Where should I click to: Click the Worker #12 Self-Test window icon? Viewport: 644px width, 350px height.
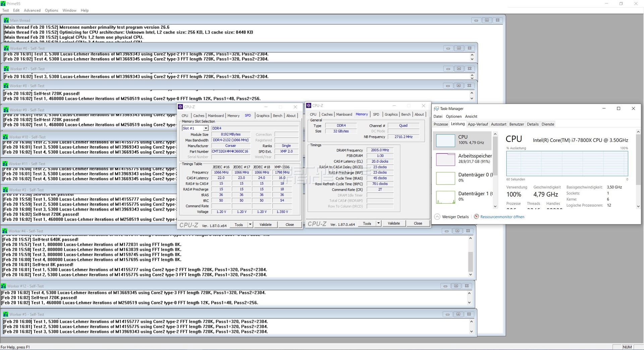(3, 286)
